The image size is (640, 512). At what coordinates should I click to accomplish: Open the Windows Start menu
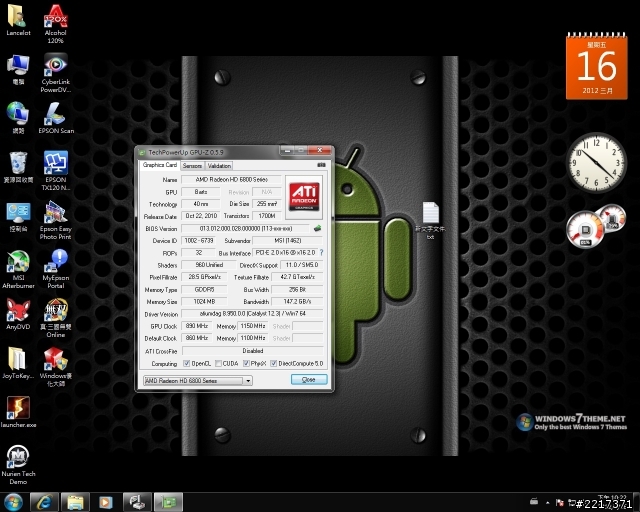click(13, 502)
